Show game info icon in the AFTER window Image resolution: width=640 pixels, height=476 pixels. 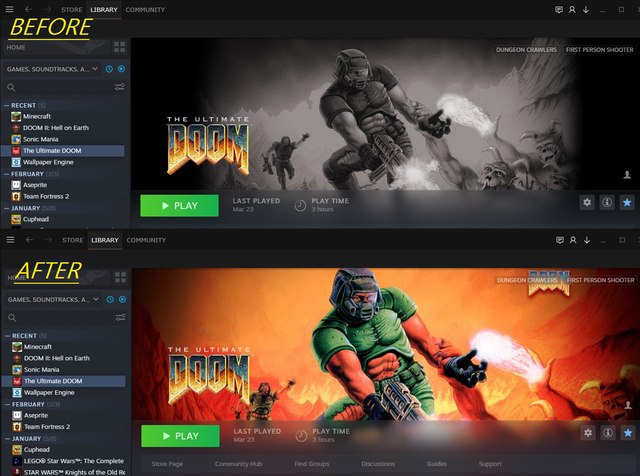pyautogui.click(x=606, y=433)
